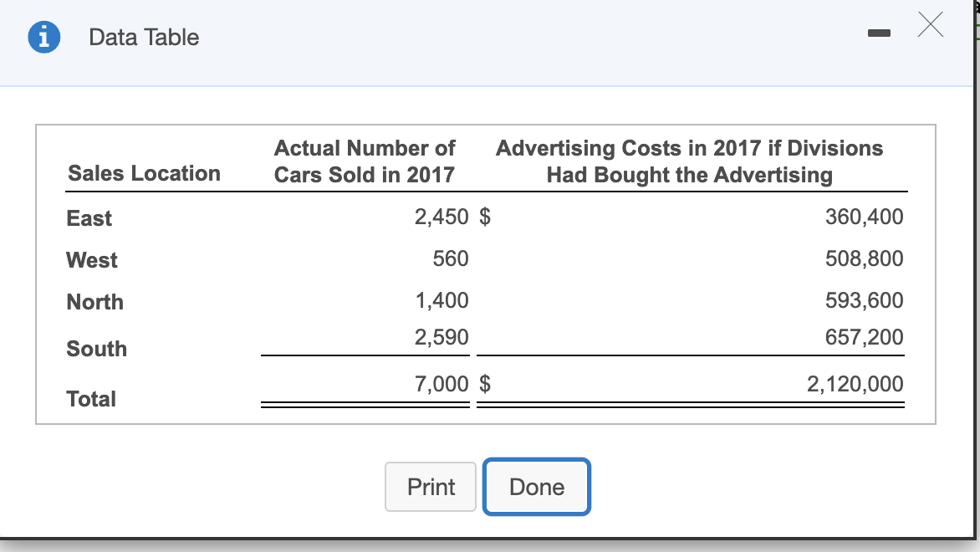980x552 pixels.
Task: Select the South row label
Action: pyautogui.click(x=96, y=349)
